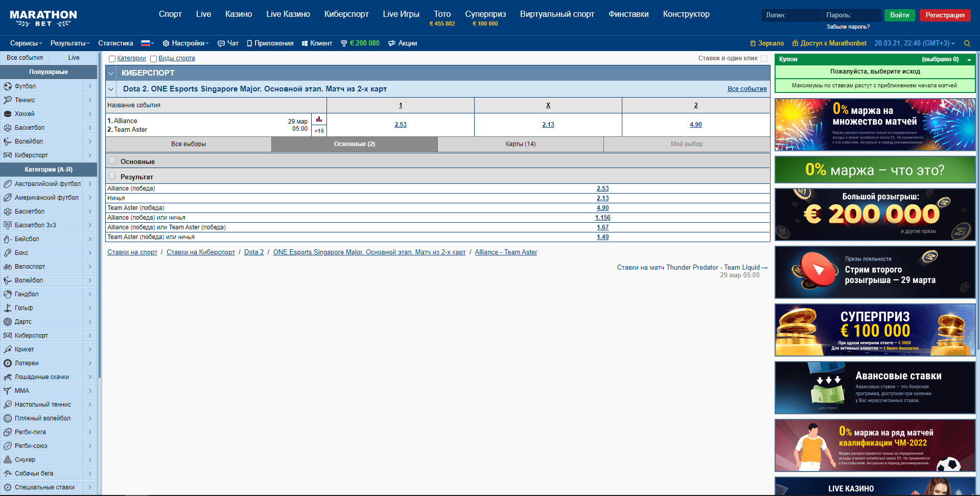This screenshot has width=980, height=496.
Task: Click the Football ball icon in sidebar
Action: point(8,86)
